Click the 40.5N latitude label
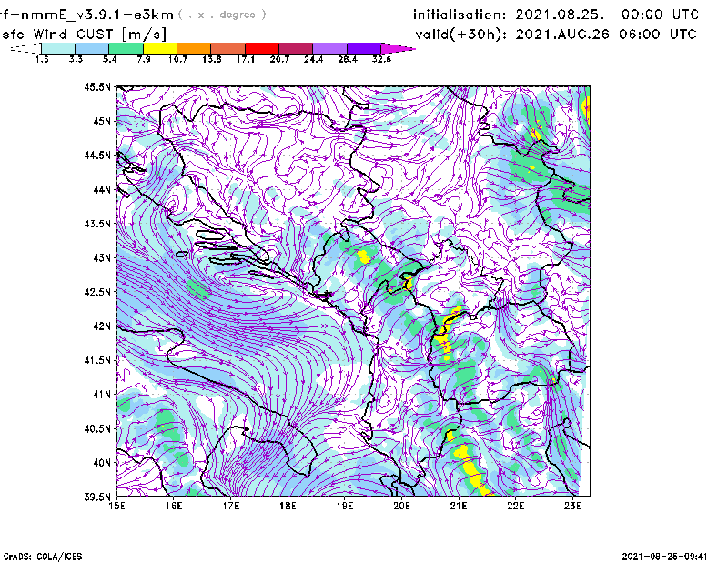 pyautogui.click(x=97, y=428)
